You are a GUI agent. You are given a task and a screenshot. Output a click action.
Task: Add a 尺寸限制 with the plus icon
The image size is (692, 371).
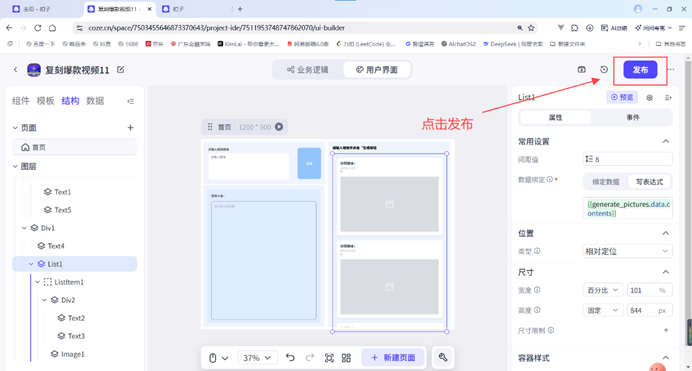[x=666, y=330]
